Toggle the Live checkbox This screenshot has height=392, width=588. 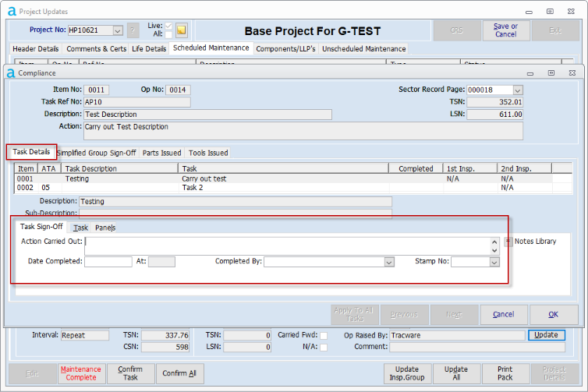pyautogui.click(x=168, y=26)
